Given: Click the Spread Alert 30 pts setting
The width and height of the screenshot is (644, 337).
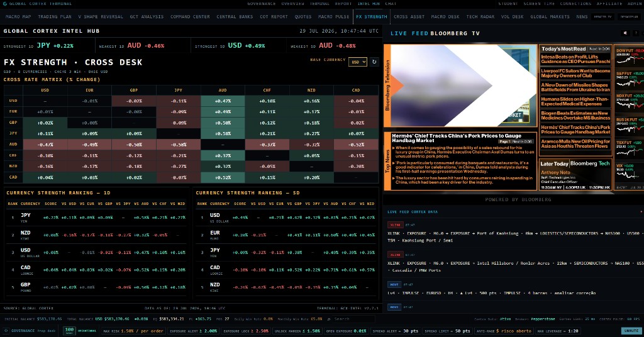Looking at the screenshot, I should tap(395, 331).
